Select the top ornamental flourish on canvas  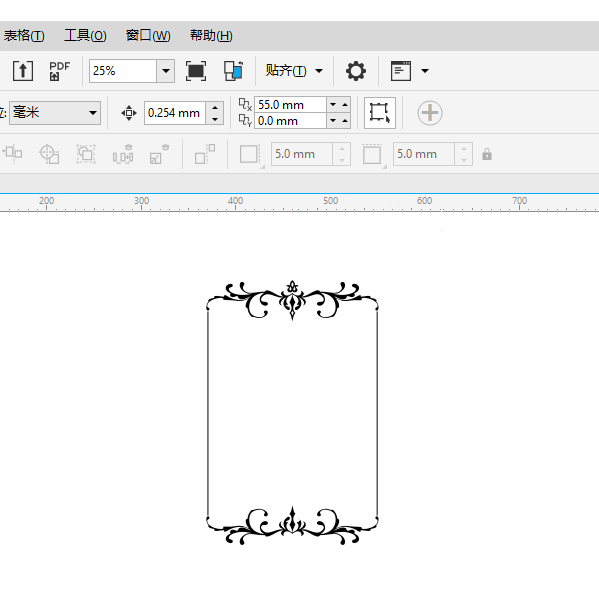(x=292, y=300)
